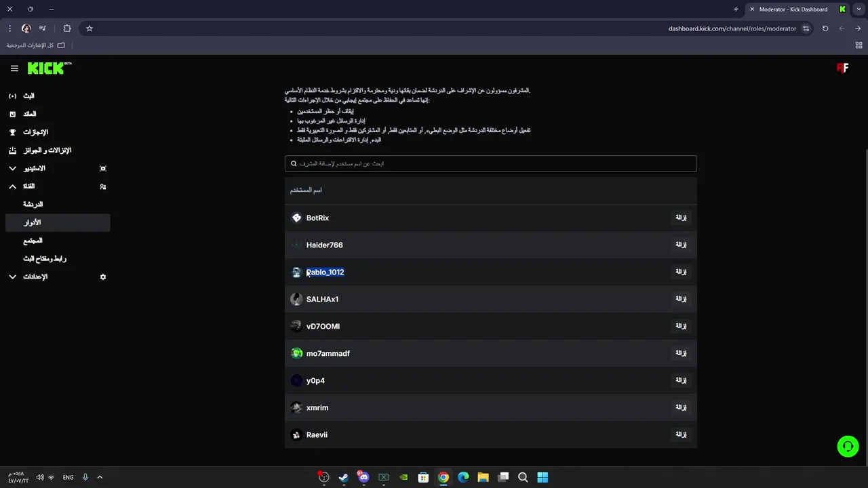Open File Explorer from taskbar

point(483,477)
